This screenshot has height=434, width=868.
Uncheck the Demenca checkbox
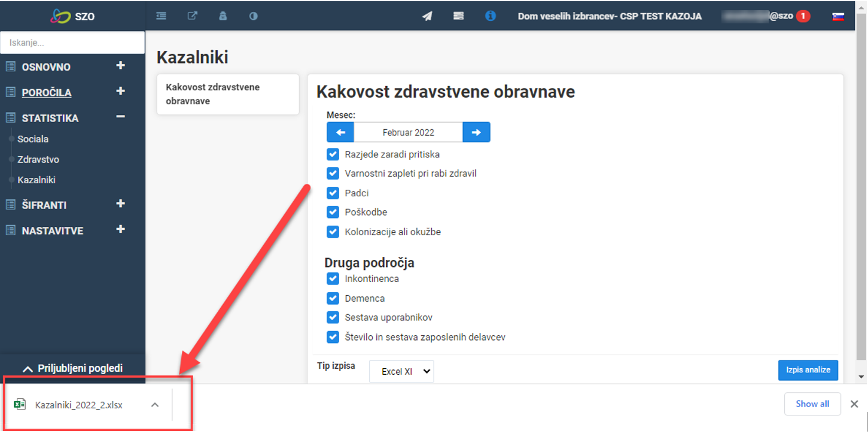(333, 298)
